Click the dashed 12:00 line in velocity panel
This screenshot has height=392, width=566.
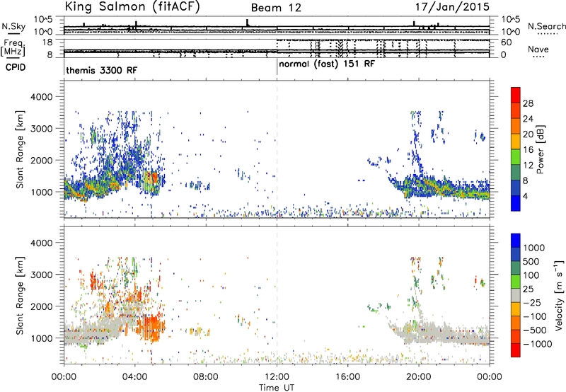tap(277, 295)
